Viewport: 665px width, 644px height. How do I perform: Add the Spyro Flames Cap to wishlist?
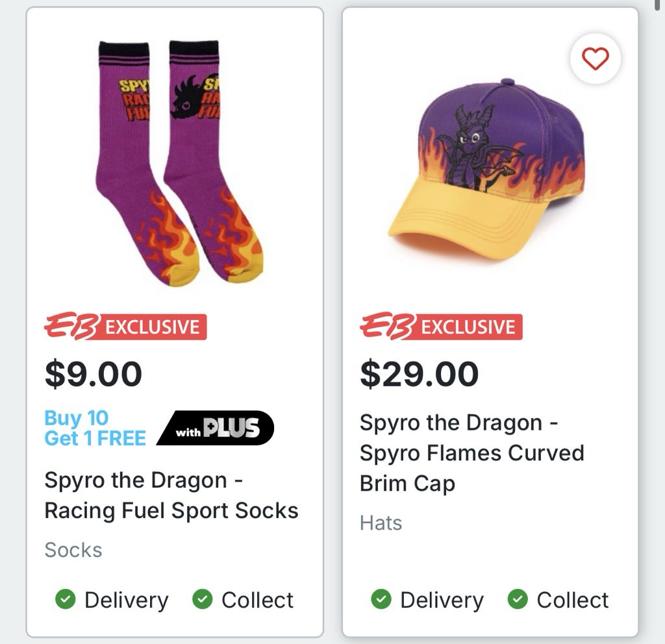point(595,60)
